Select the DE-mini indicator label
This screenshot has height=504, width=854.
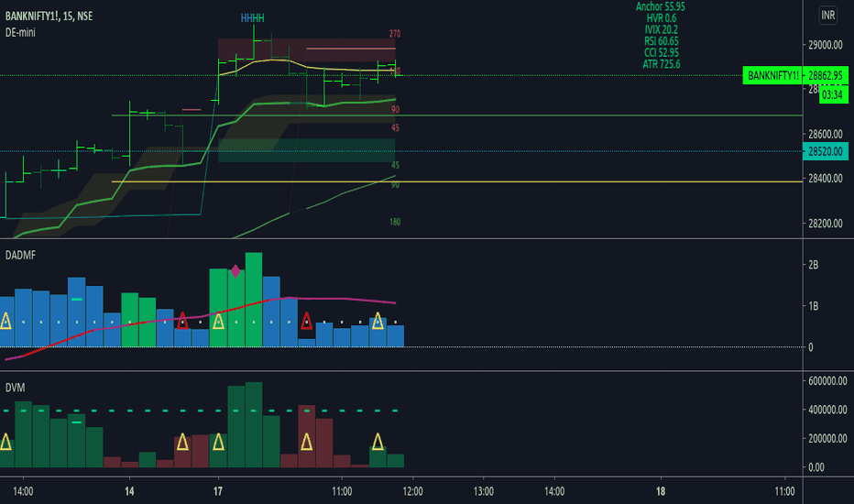[x=20, y=33]
